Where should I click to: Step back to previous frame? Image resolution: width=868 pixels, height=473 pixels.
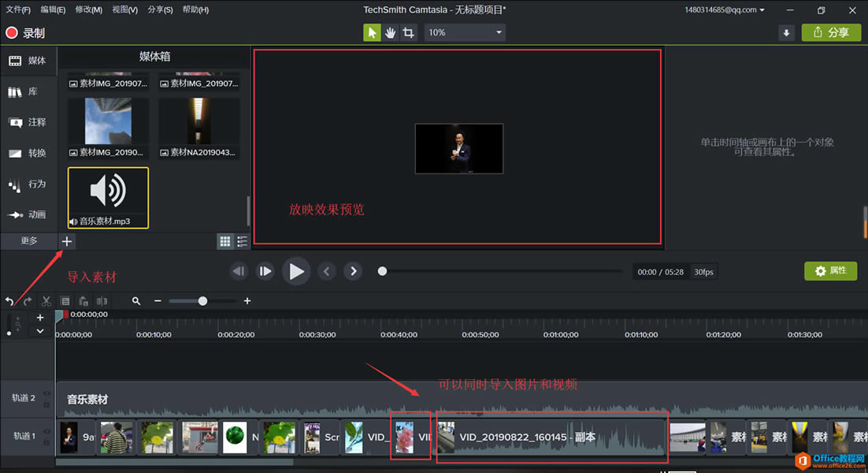point(239,271)
